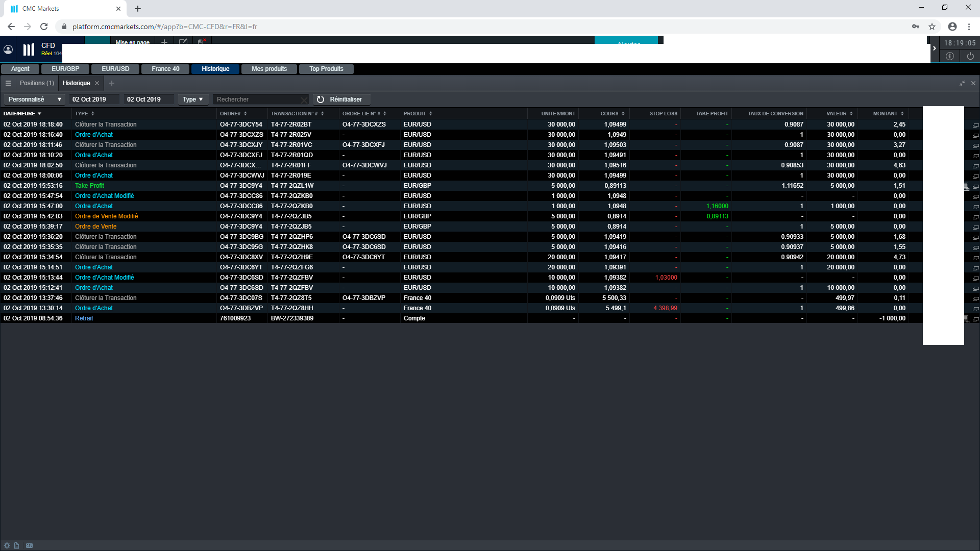Select the France 40 layout tab
This screenshot has height=551, width=980.
tap(165, 69)
